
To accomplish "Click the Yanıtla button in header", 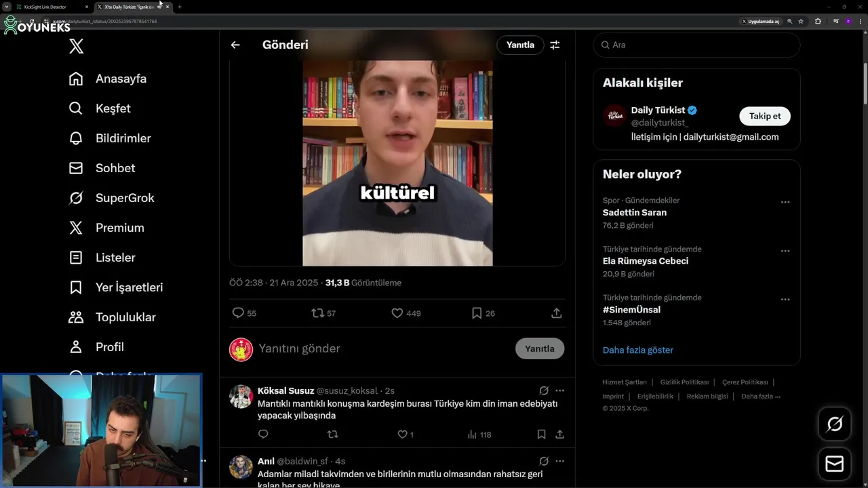I will tap(520, 45).
